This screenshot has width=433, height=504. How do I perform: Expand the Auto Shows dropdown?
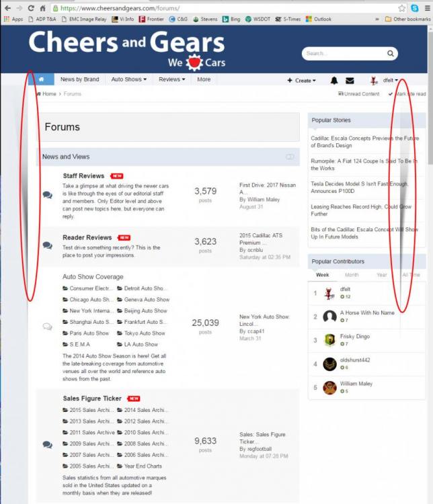tap(128, 79)
